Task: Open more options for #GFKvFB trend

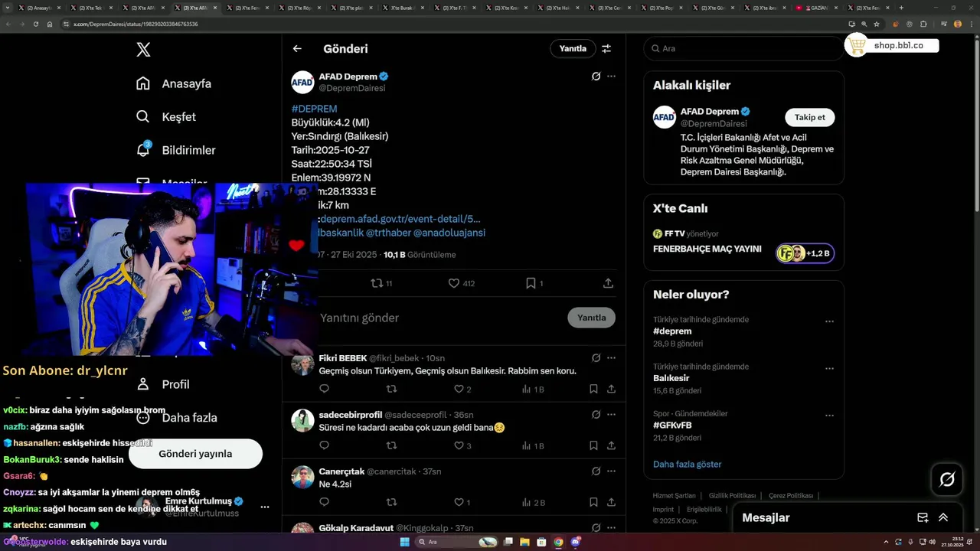Action: [829, 416]
